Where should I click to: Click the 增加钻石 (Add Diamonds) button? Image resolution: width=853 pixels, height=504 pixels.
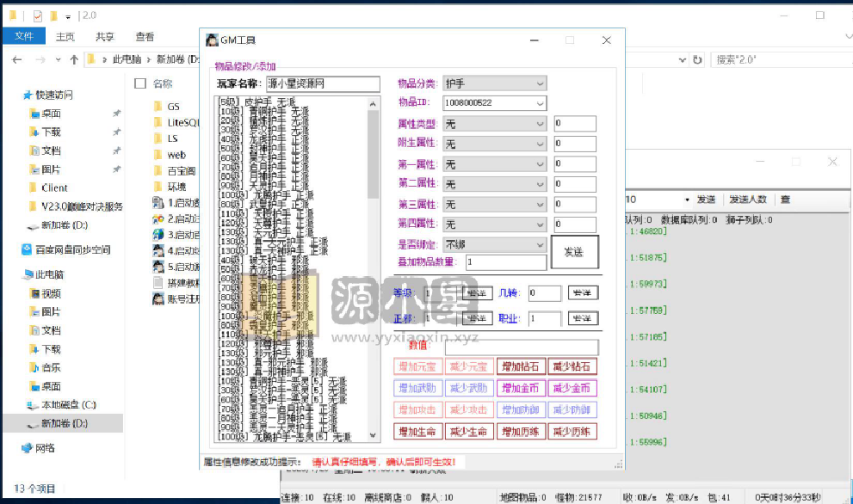[x=522, y=366]
